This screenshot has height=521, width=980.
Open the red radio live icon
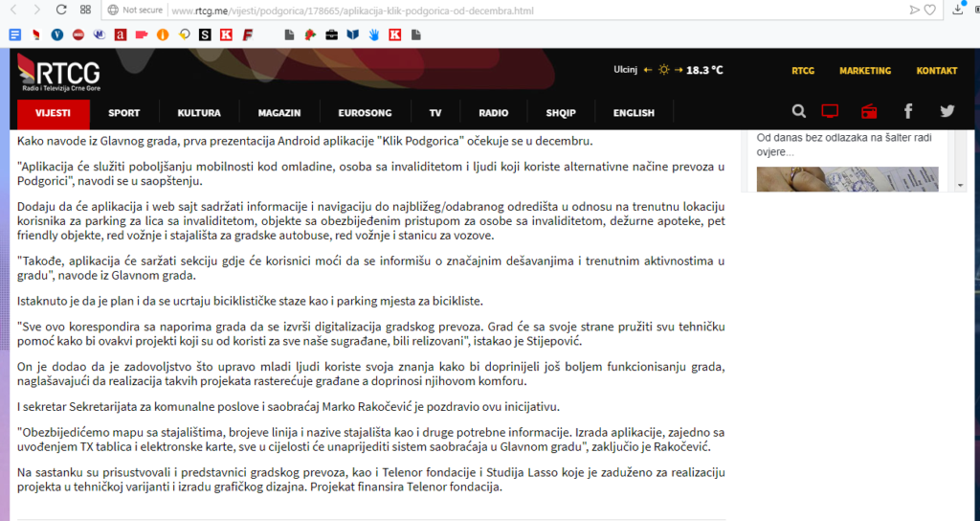(x=869, y=112)
